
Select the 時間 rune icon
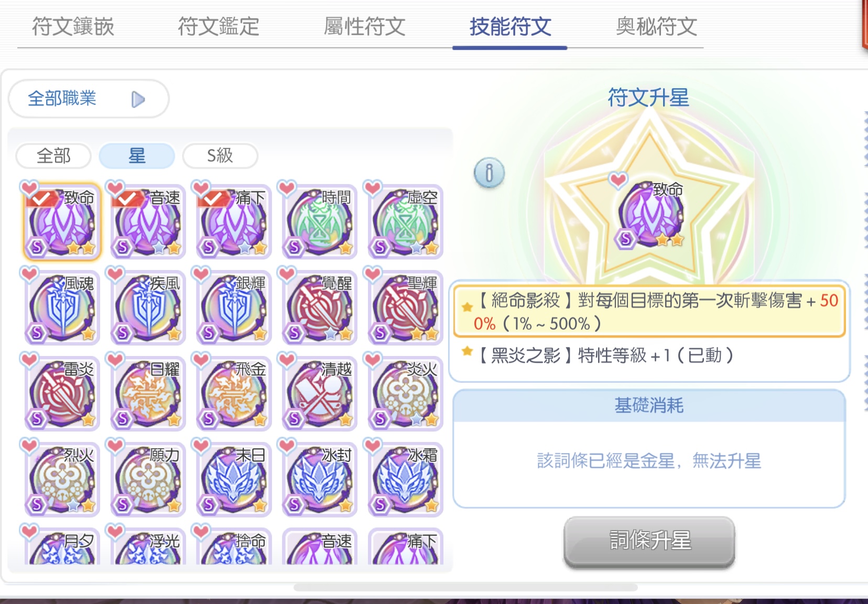320,221
